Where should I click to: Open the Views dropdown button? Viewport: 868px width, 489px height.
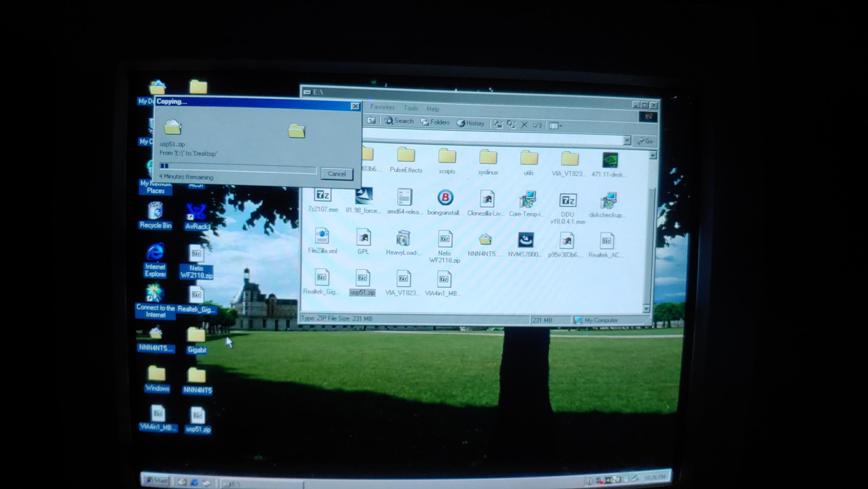pyautogui.click(x=556, y=126)
